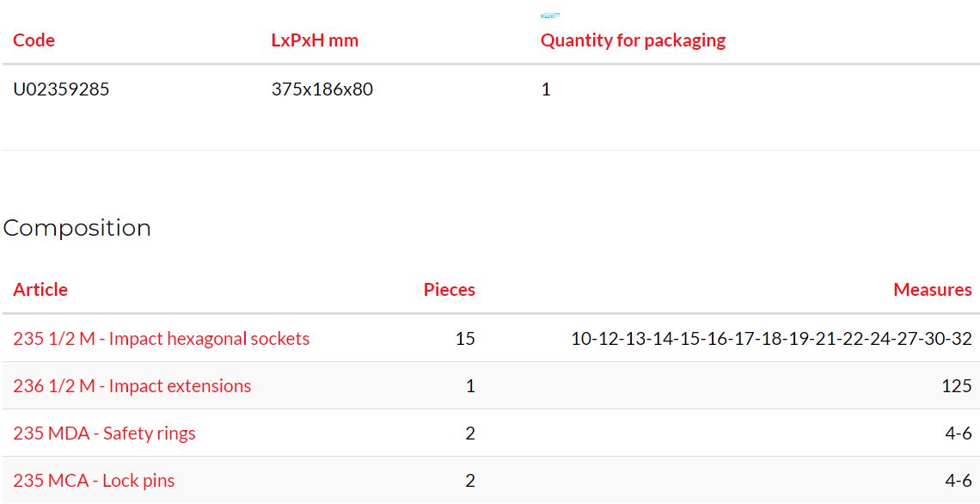Select the Pieces column header

point(450,290)
